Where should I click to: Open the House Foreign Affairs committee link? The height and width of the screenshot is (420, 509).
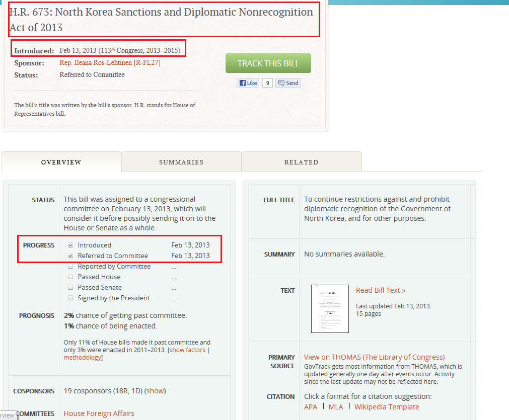coord(99,413)
